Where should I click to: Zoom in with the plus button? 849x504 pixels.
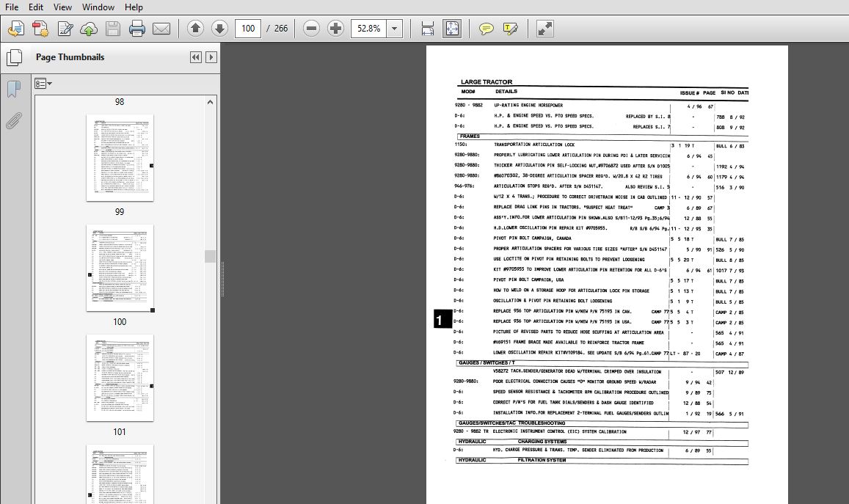[335, 28]
